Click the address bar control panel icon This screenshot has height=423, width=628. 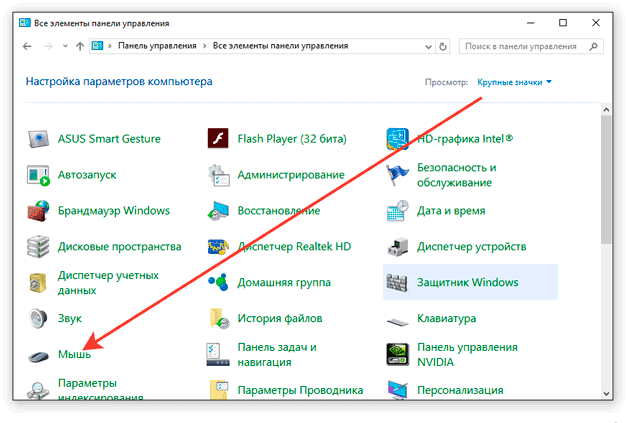(x=97, y=46)
